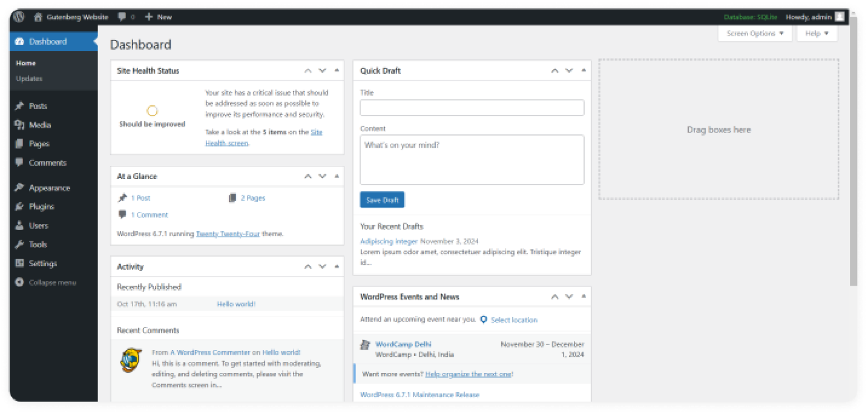Image resolution: width=868 pixels, height=414 pixels.
Task: Click the Dashboard gauge icon in sidebar
Action: click(x=19, y=41)
